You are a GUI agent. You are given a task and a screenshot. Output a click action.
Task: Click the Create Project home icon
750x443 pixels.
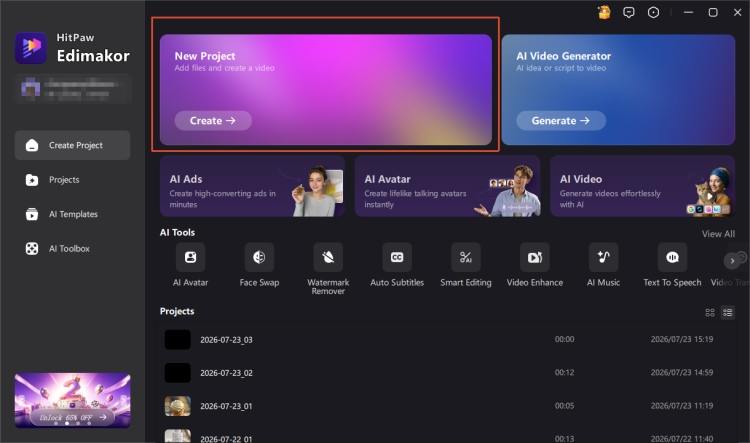click(32, 145)
